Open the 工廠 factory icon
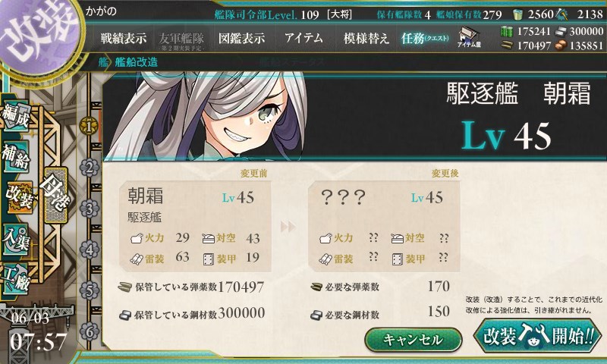This screenshot has width=607, height=364. [x=16, y=278]
